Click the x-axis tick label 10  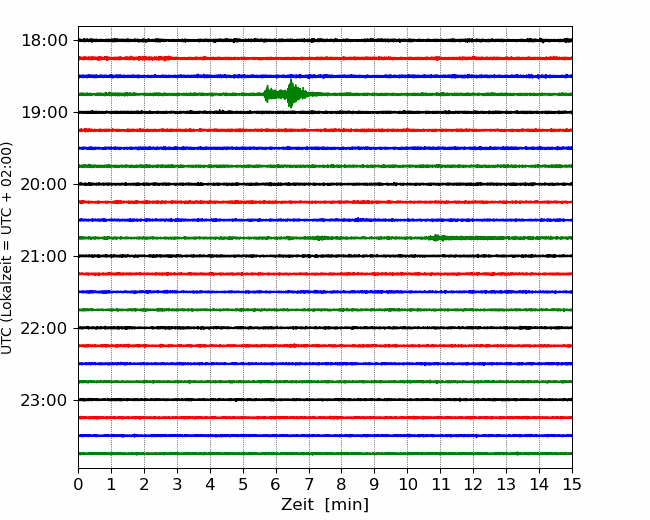(x=407, y=484)
